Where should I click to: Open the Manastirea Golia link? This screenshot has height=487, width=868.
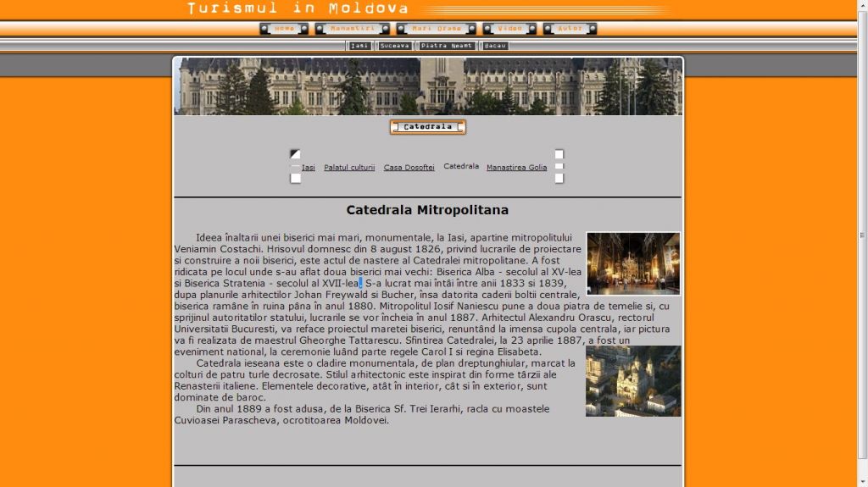tap(516, 168)
